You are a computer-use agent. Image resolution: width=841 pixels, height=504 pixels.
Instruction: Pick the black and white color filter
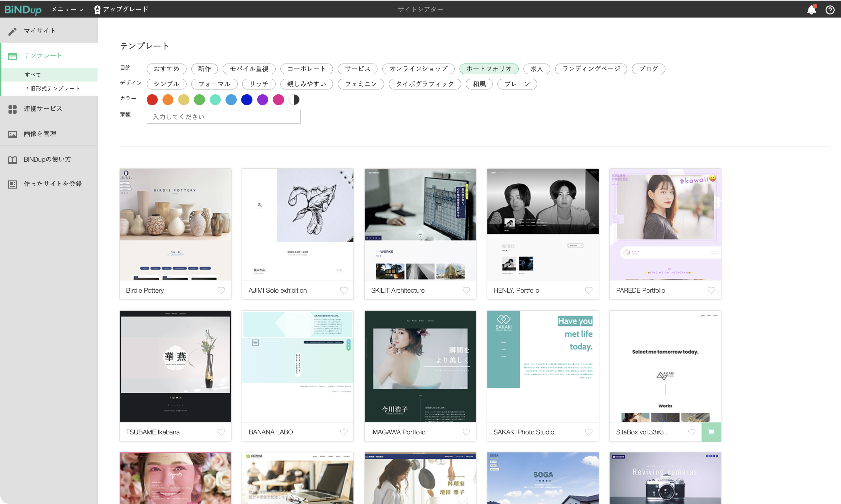294,99
